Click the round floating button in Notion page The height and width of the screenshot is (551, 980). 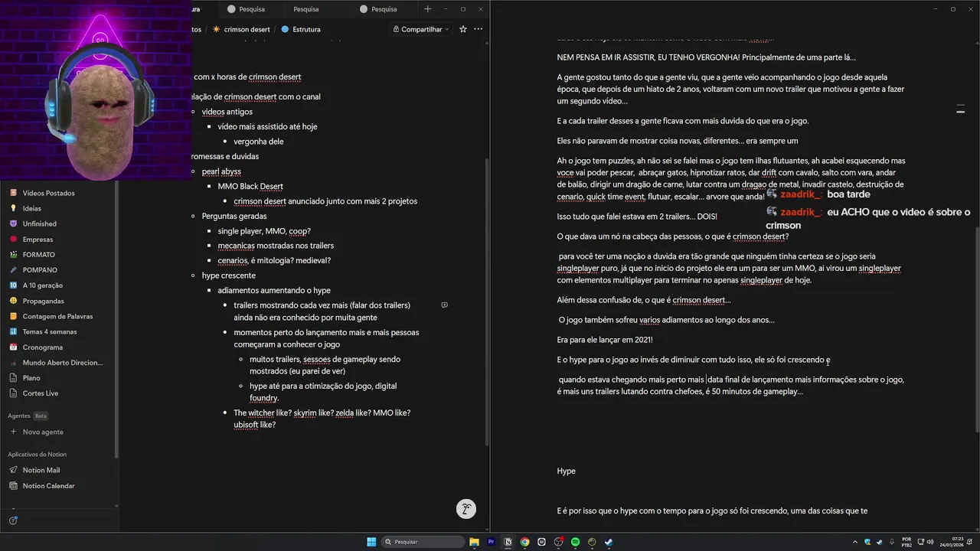pyautogui.click(x=466, y=508)
